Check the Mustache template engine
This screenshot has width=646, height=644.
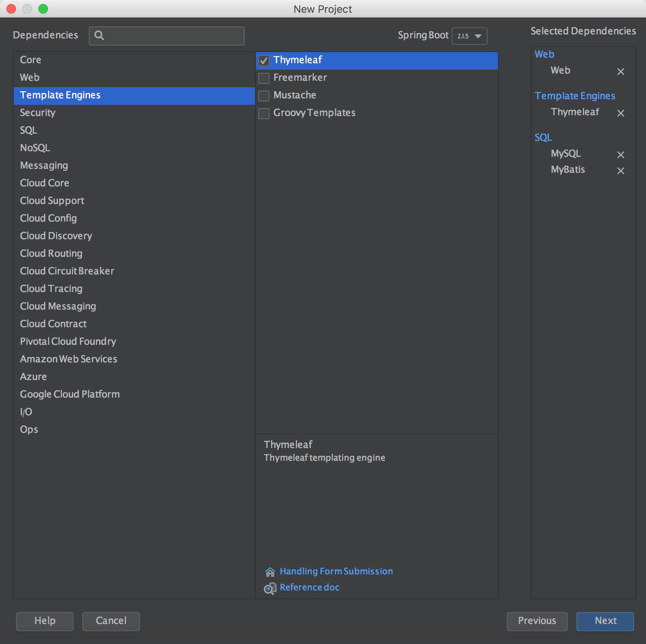coord(264,96)
